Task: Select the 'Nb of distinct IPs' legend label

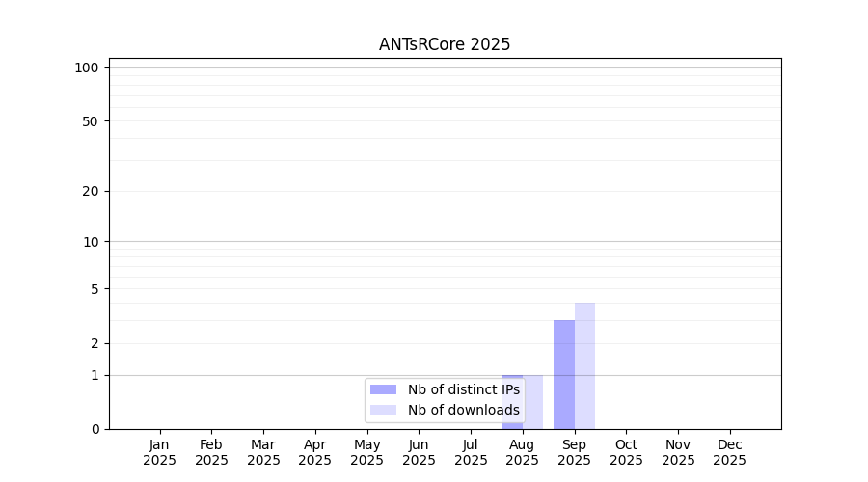Action: pyautogui.click(x=464, y=389)
